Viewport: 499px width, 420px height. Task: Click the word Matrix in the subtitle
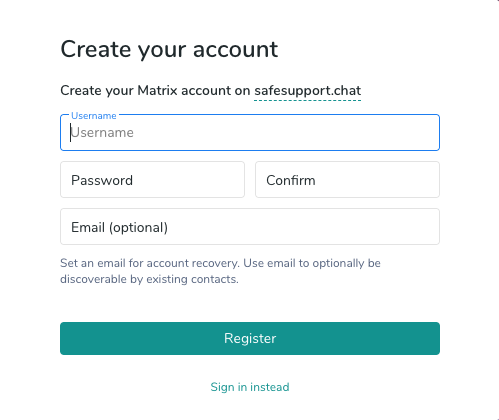tap(157, 91)
